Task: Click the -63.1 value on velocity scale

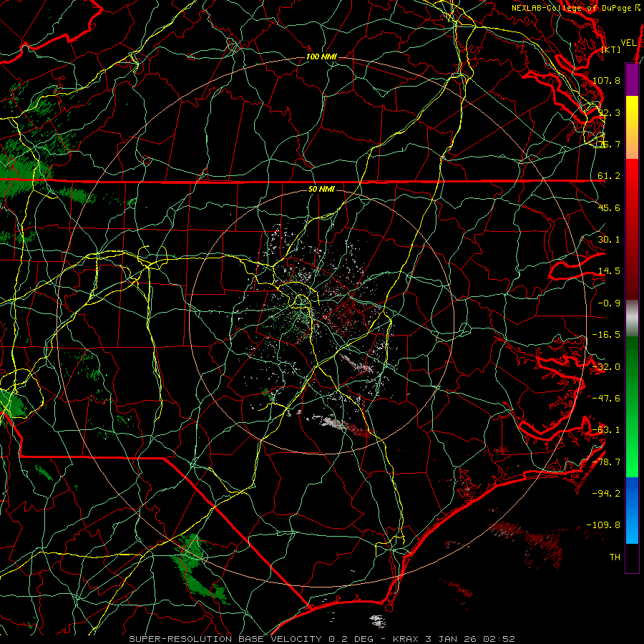Action: [606, 430]
